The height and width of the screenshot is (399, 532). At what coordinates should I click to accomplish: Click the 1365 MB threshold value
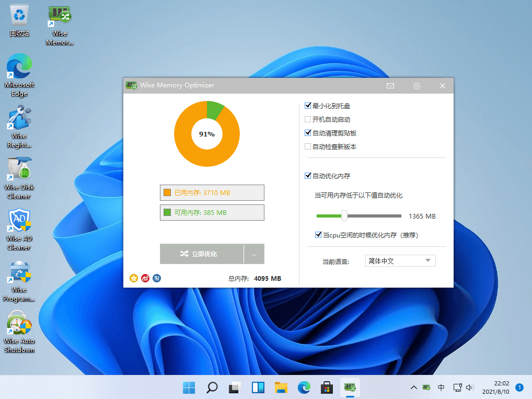click(x=422, y=216)
